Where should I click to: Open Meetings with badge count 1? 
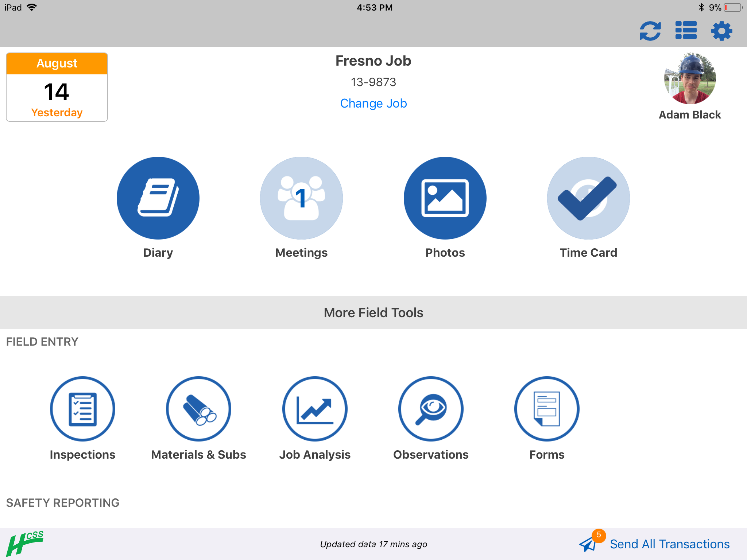click(x=301, y=198)
